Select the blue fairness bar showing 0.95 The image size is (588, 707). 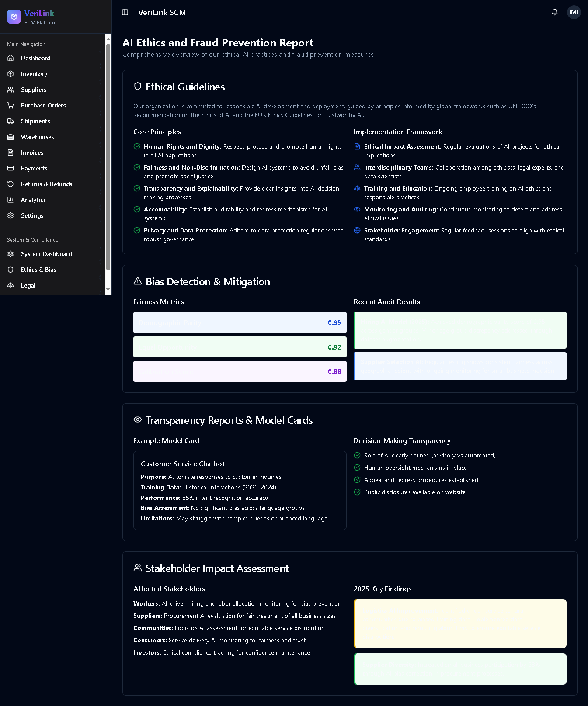[240, 322]
